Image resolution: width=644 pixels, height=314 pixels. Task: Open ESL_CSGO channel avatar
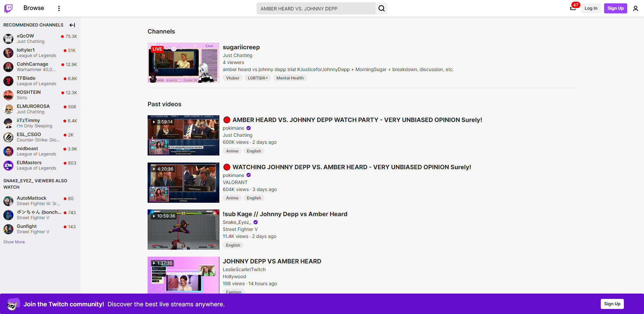[8, 137]
